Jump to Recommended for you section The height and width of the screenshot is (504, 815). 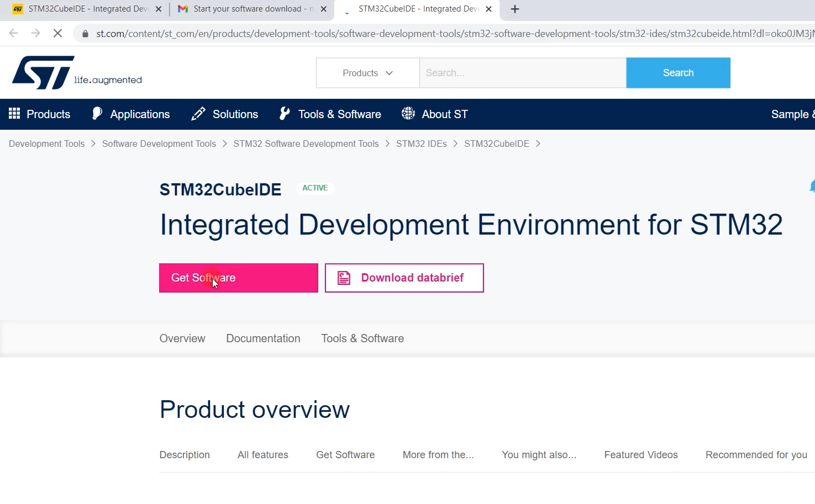pos(756,455)
